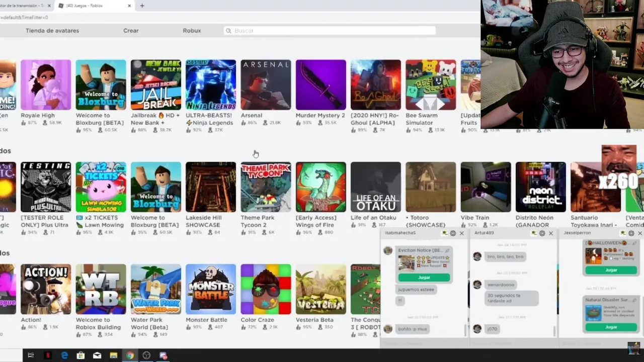Open the Arsenal game thumbnail
Viewport: 644px width, 362px height.
pyautogui.click(x=266, y=85)
